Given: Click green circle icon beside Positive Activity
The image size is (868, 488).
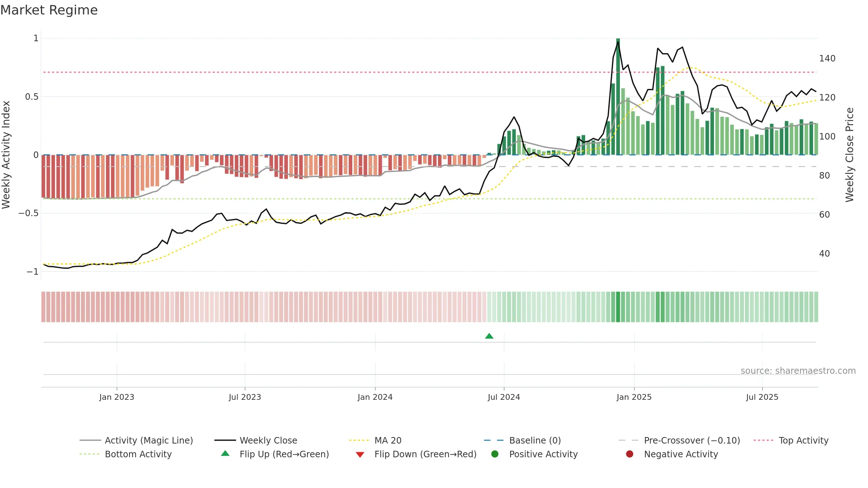Looking at the screenshot, I should coord(495,454).
